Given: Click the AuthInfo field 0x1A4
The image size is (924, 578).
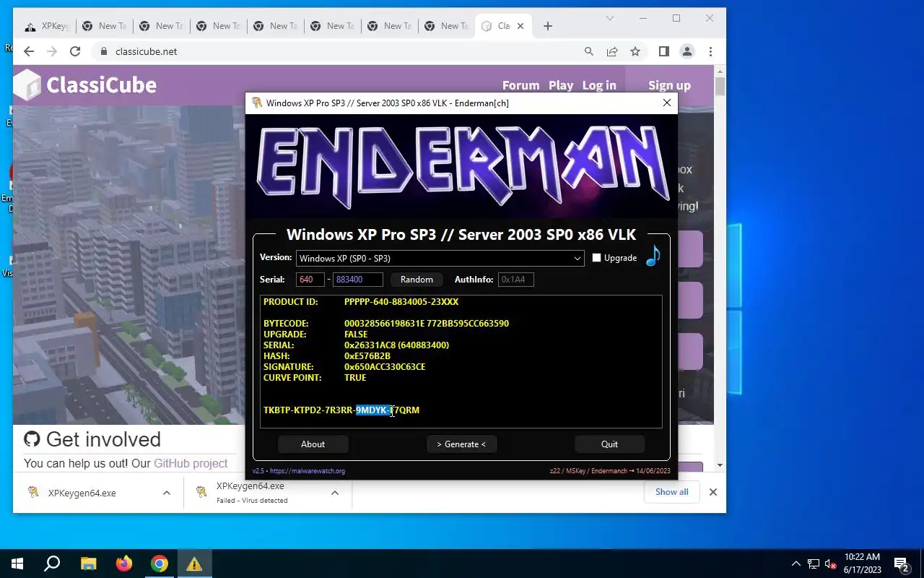Looking at the screenshot, I should coord(515,280).
